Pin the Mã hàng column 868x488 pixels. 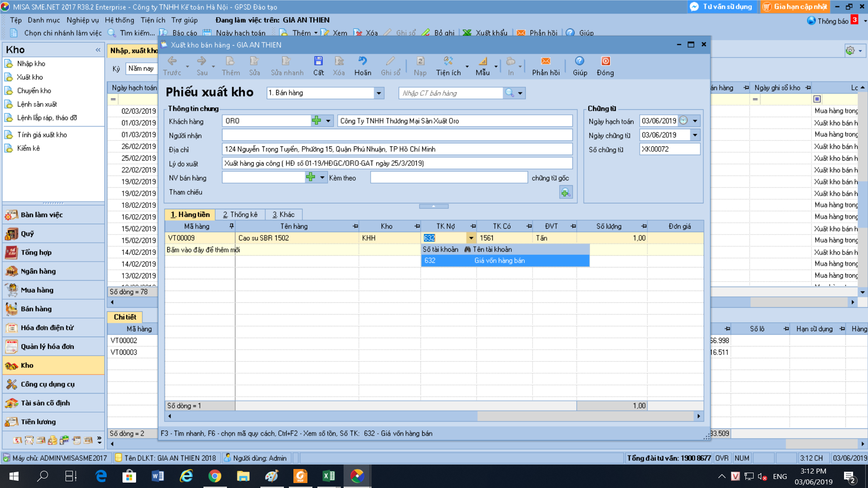pyautogui.click(x=231, y=226)
